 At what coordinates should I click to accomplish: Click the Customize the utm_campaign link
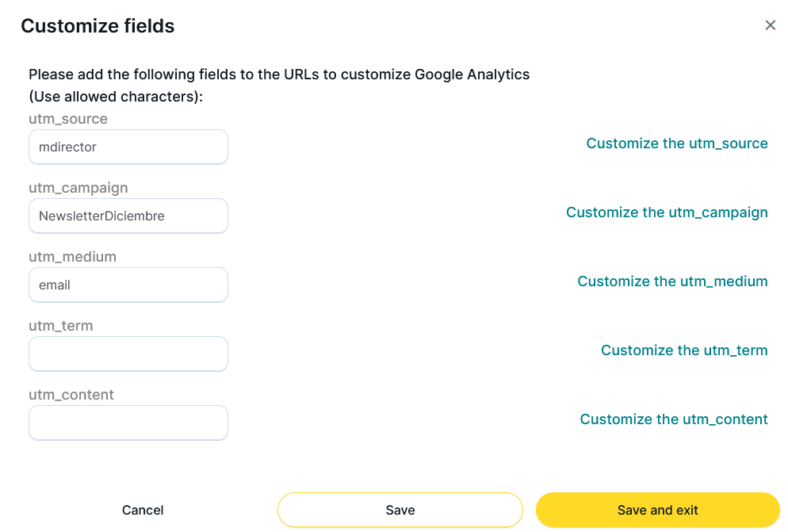click(x=667, y=212)
